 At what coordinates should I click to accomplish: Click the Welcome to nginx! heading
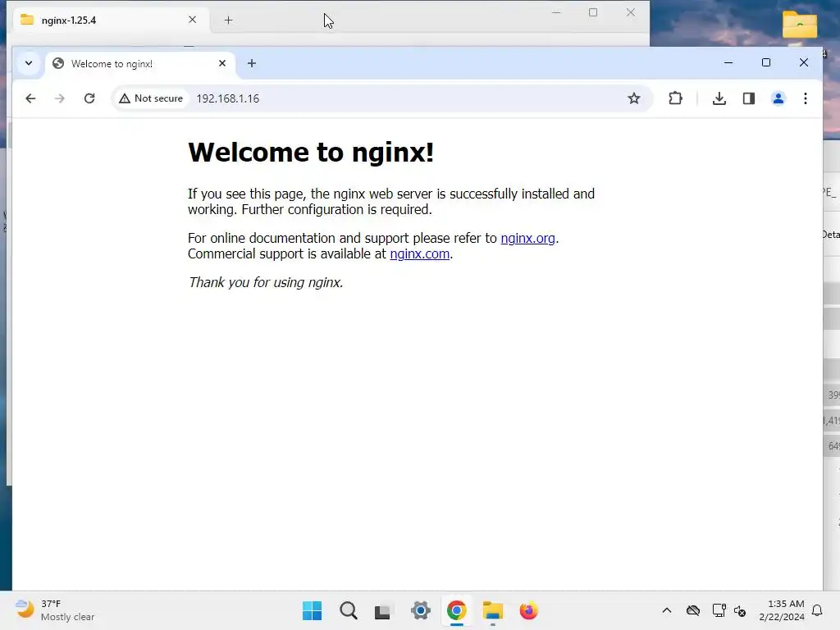(311, 152)
